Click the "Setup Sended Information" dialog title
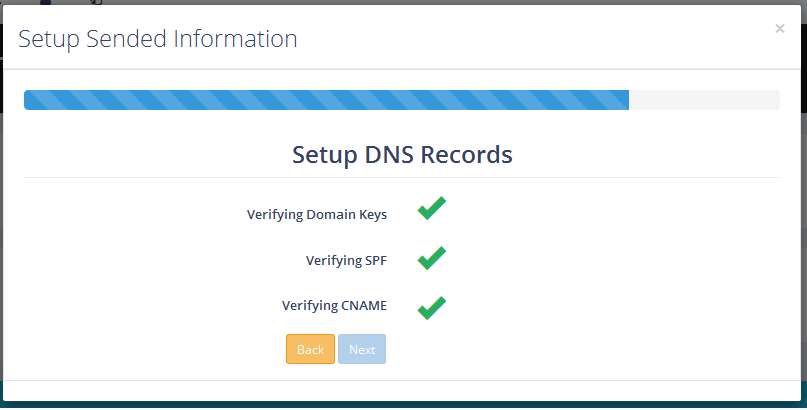 [x=158, y=39]
